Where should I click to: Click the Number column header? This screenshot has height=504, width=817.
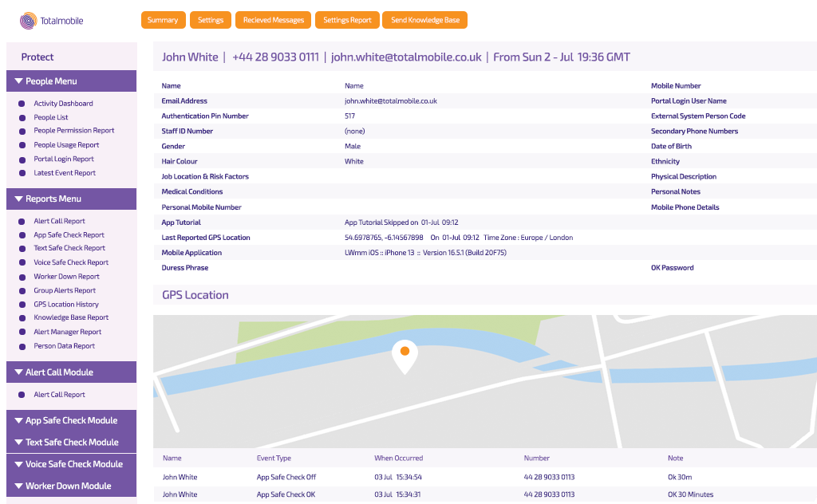pos(537,459)
